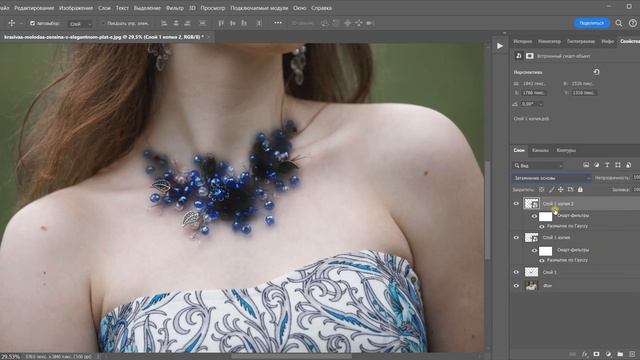Image resolution: width=640 pixels, height=360 pixels.
Task: Hide layer Слой 1 копия 2
Action: 516,203
